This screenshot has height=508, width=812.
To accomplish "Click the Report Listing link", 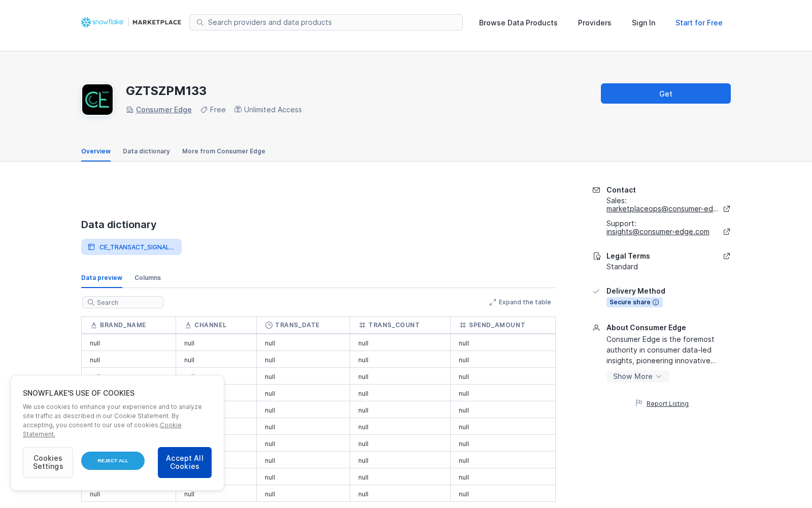I will click(x=667, y=404).
